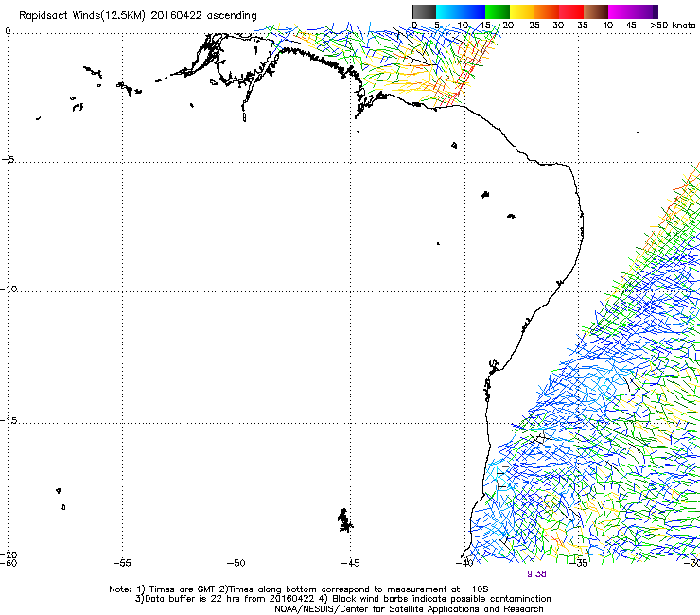Select the yellow 20–25 knots legend swatch
The image size is (700, 615).
522,11
